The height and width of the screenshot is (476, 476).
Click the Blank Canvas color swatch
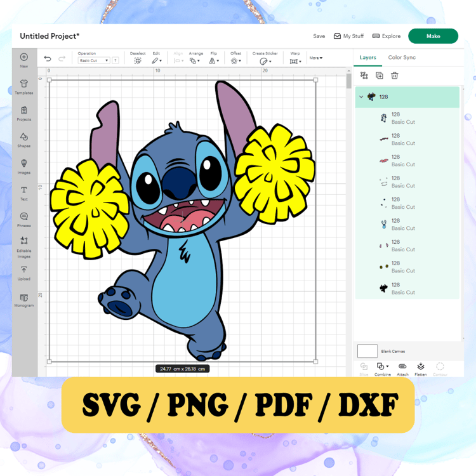tap(367, 351)
